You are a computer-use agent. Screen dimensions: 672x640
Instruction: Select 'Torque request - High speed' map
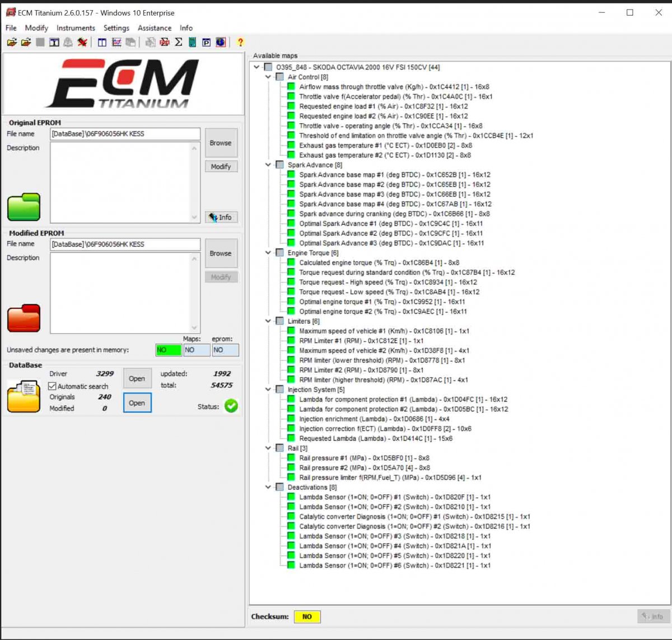pos(388,282)
